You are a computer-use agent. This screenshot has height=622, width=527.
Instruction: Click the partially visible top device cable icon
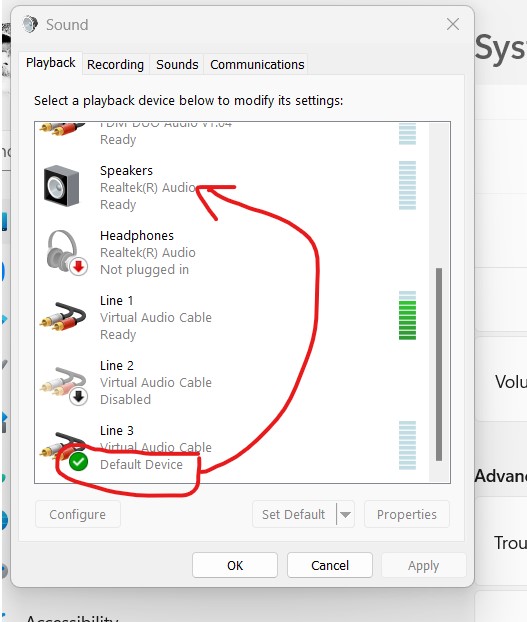62,129
